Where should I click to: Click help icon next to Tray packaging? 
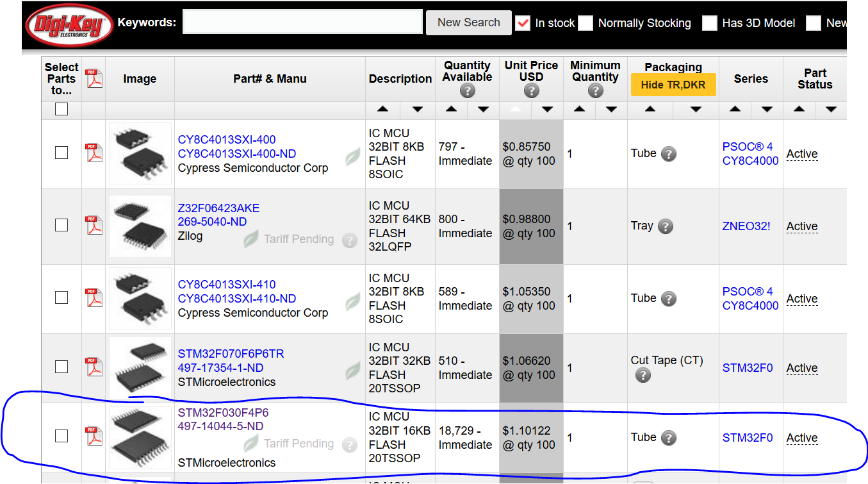[x=666, y=226]
